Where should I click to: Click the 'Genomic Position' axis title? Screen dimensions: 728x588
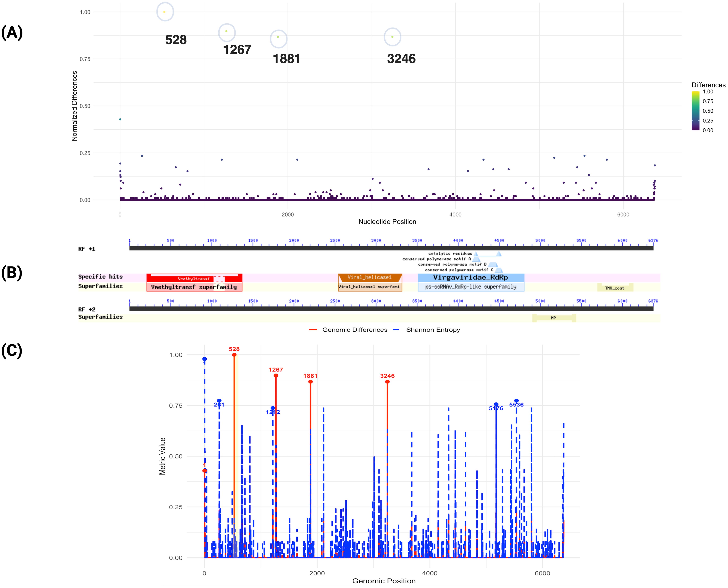[384, 581]
